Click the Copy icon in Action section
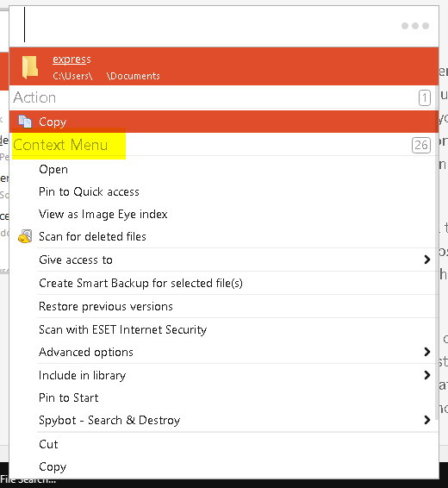 (x=25, y=122)
